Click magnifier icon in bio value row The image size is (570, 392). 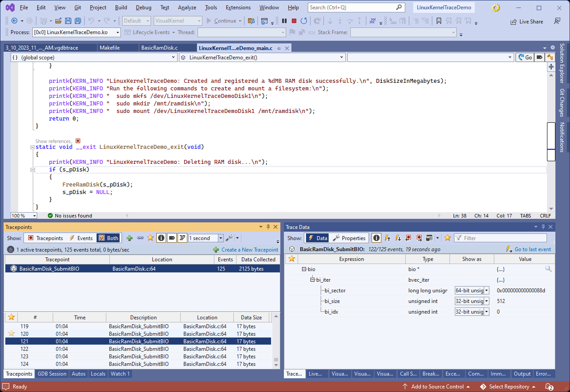[x=548, y=269]
